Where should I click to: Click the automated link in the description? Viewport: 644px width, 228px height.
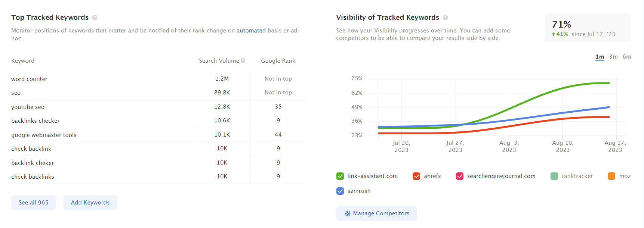[251, 30]
